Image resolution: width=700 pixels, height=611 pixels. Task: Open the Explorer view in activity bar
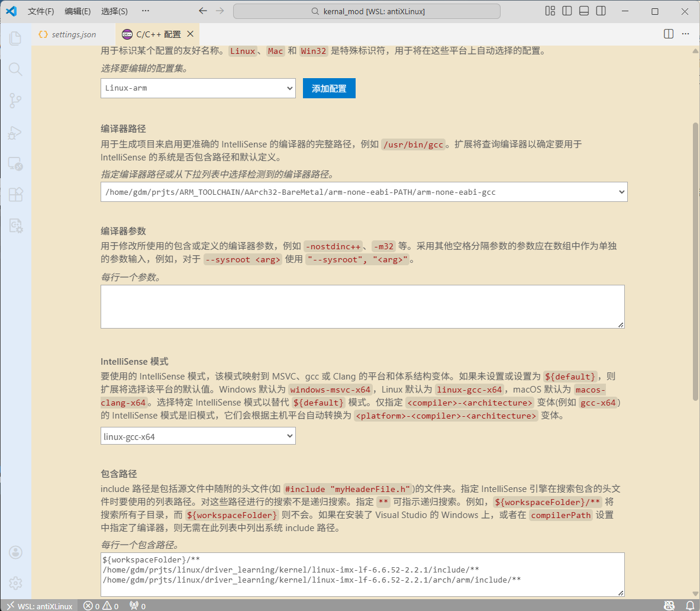(x=15, y=38)
